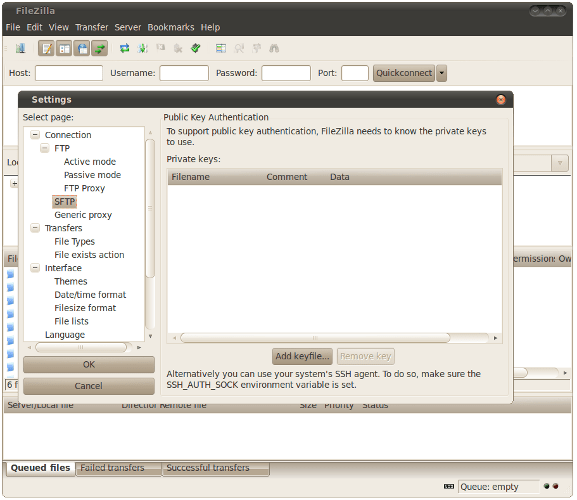Collapse the Interface tree node
This screenshot has height=500, width=577.
point(35,267)
